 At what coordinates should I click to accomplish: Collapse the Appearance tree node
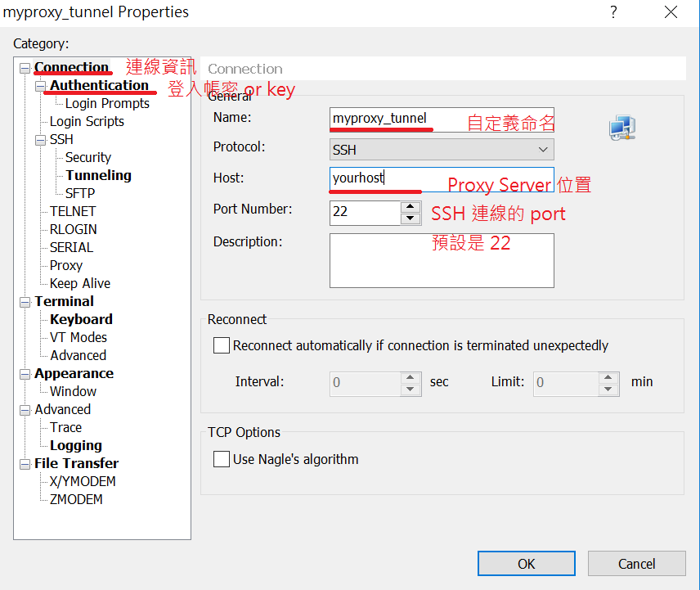[25, 374]
